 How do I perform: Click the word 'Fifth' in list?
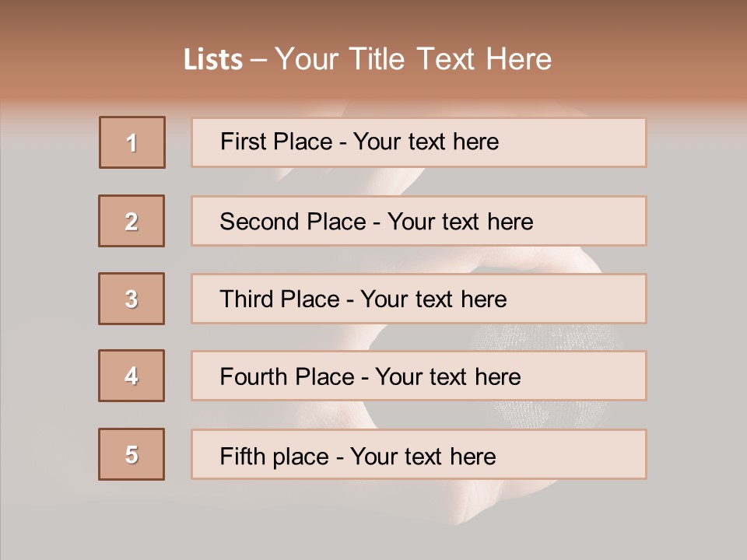click(x=242, y=455)
